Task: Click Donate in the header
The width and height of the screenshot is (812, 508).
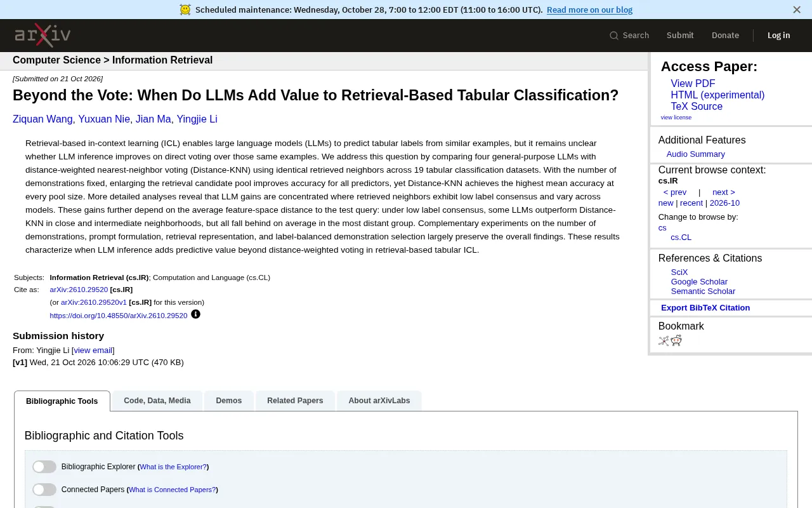Action: pyautogui.click(x=725, y=36)
